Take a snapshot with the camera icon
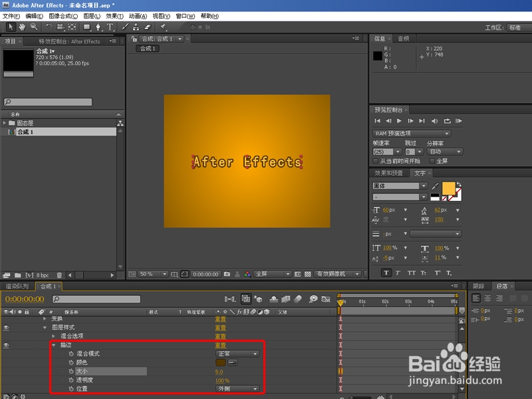Image resolution: width=532 pixels, height=399 pixels. [x=227, y=274]
